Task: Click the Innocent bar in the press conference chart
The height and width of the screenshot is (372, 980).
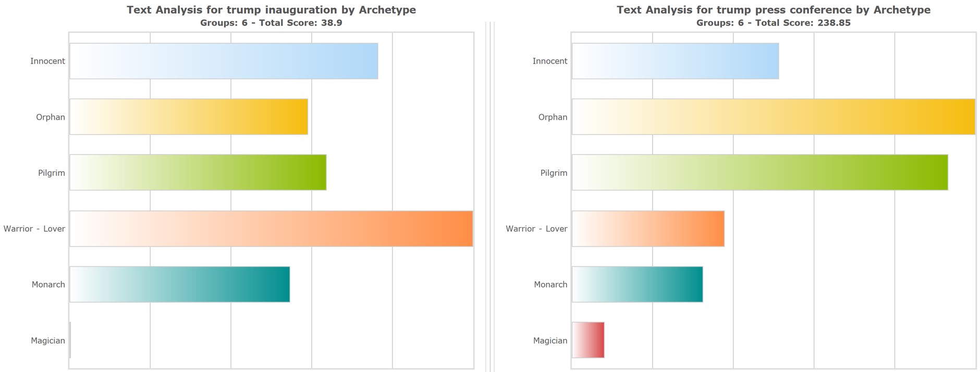Action: click(676, 61)
